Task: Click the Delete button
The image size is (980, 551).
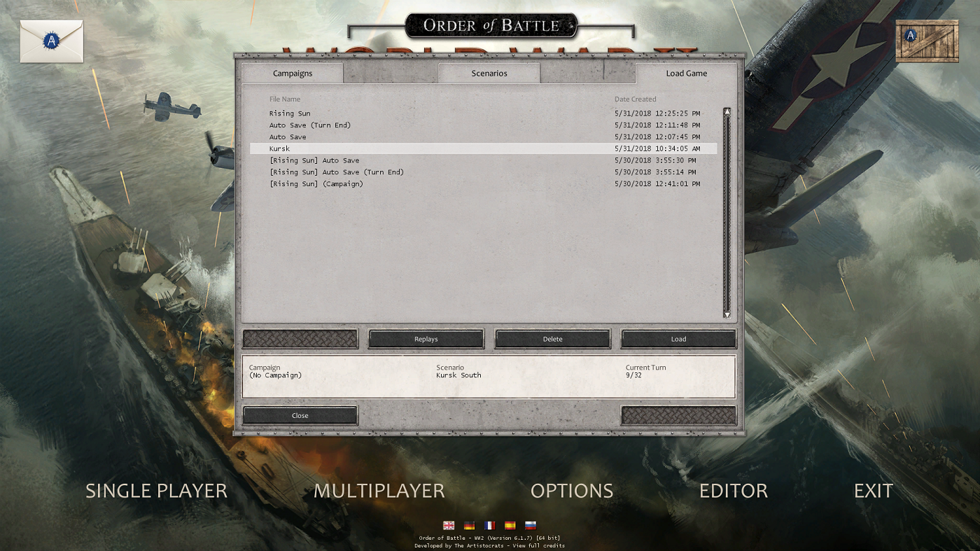Action: pos(552,339)
